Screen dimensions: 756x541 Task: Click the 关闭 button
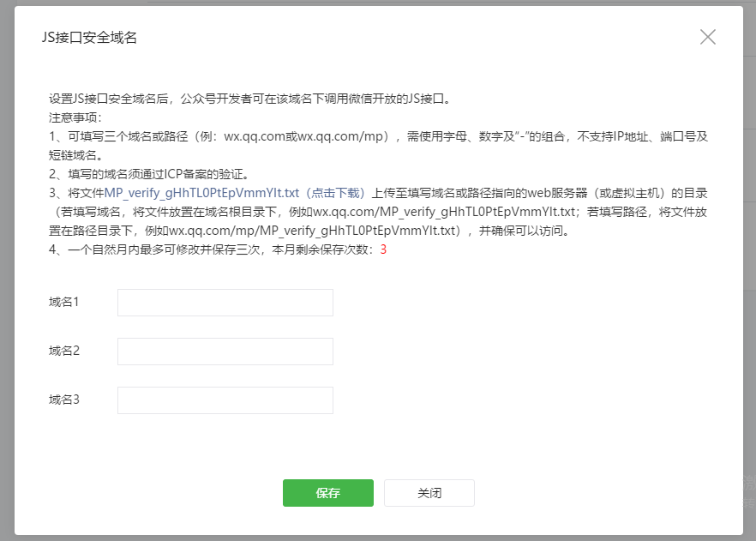[429, 493]
